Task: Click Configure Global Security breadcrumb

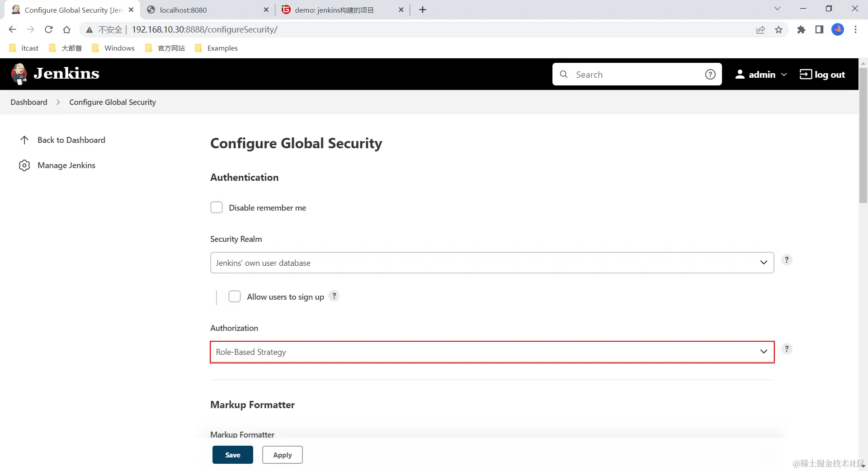Action: [113, 102]
